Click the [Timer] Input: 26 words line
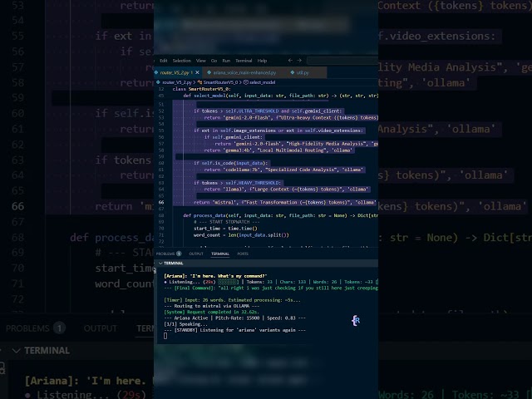This screenshot has height=399, width=532. [232, 300]
